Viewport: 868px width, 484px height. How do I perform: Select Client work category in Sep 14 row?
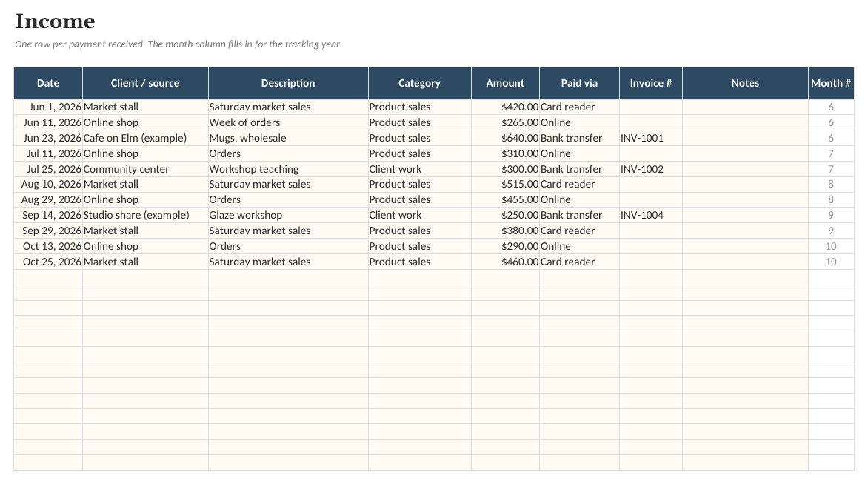tap(420, 215)
